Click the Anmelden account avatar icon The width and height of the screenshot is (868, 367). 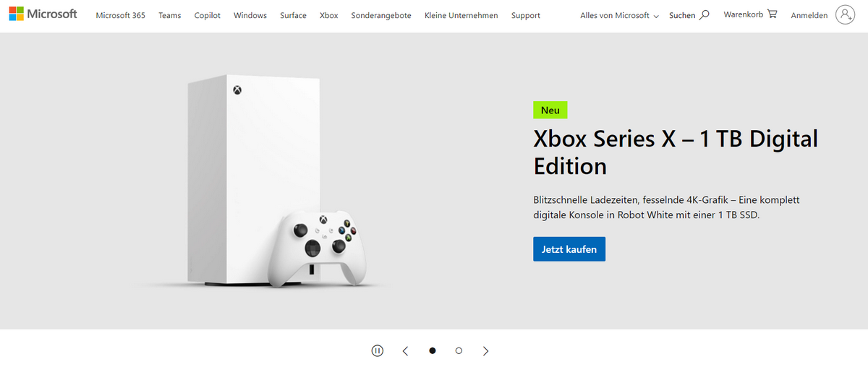[844, 15]
